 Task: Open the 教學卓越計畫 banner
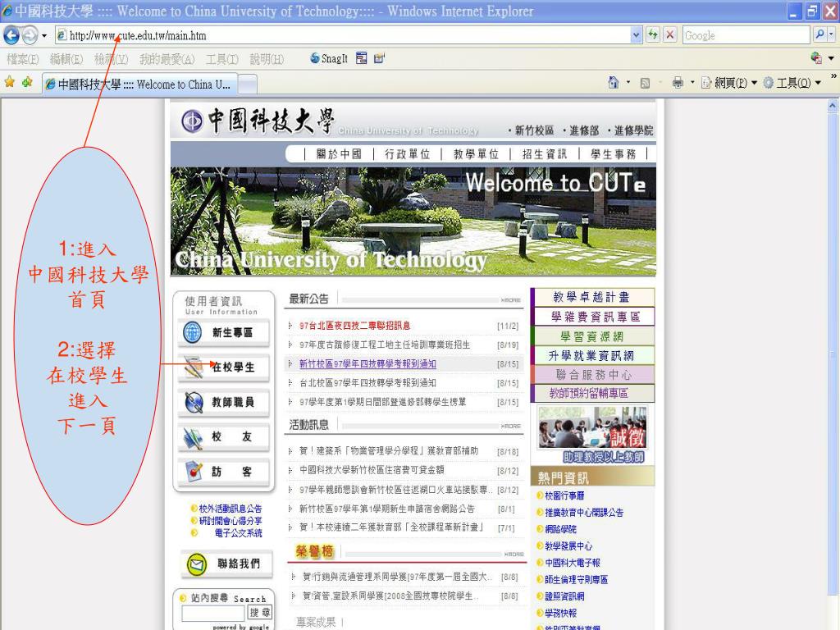click(x=592, y=297)
